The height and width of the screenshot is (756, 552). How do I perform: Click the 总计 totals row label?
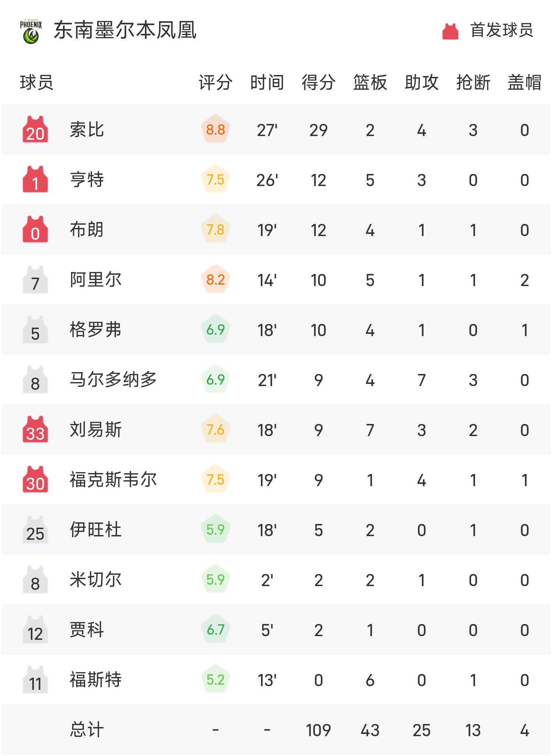[x=87, y=730]
